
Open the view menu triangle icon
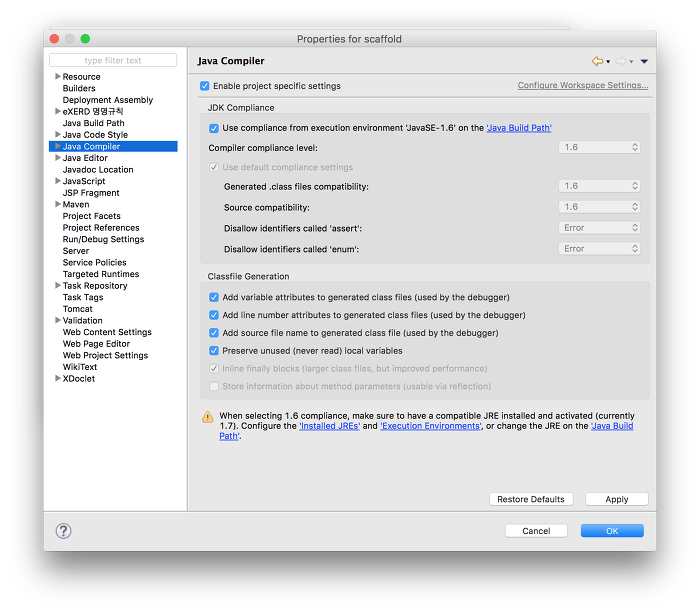click(x=644, y=61)
